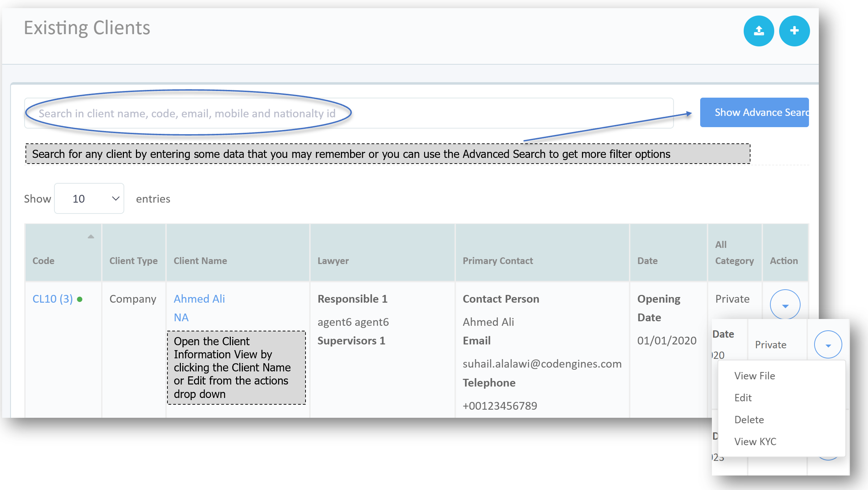Sort by the Lawyer column header
This screenshot has height=490, width=868.
[333, 261]
